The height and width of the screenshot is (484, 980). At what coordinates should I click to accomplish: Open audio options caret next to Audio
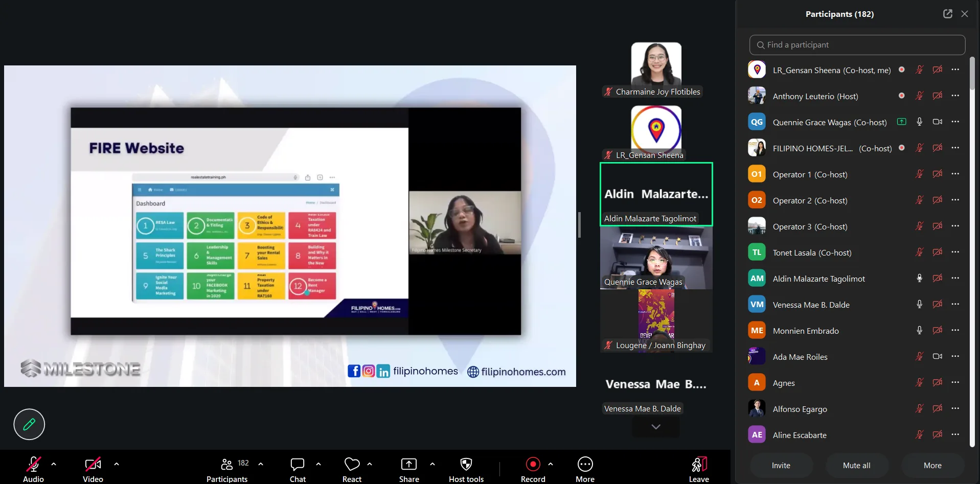tap(54, 464)
